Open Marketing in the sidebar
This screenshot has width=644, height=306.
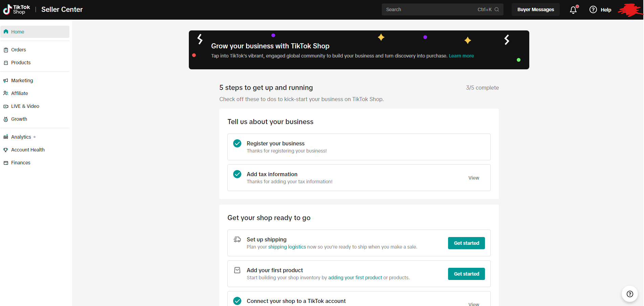(x=35, y=80)
